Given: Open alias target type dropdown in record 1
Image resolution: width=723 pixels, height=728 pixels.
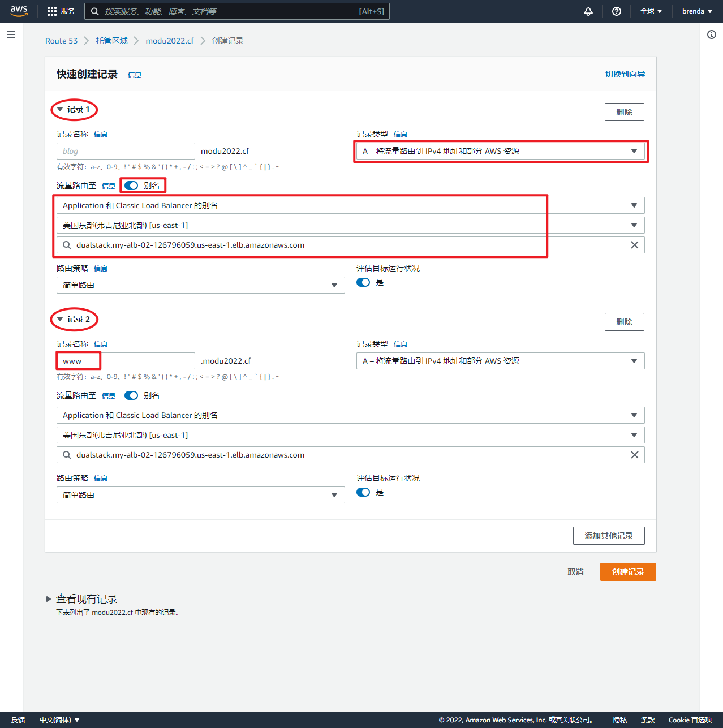Looking at the screenshot, I should pos(351,205).
